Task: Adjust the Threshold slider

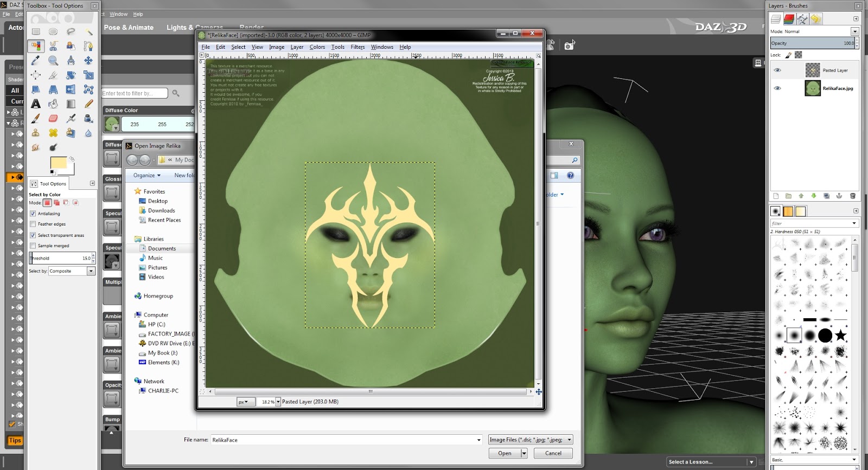Action: click(x=62, y=259)
